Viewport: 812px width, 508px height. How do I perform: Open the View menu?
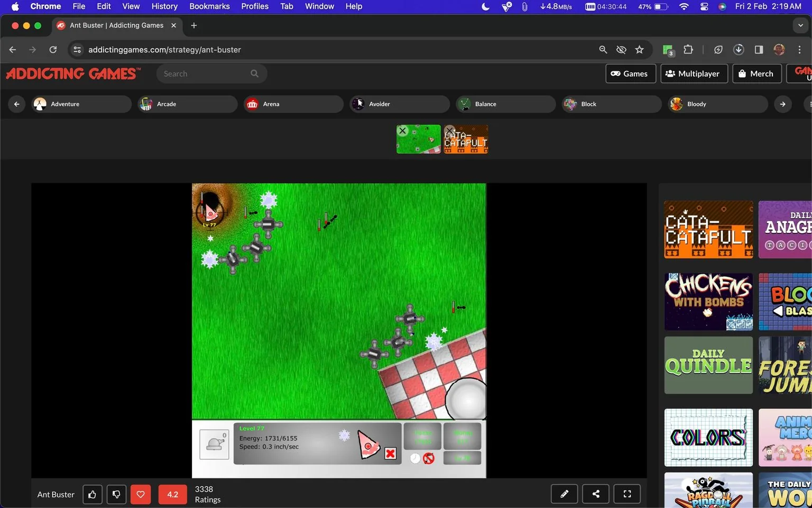coord(131,6)
